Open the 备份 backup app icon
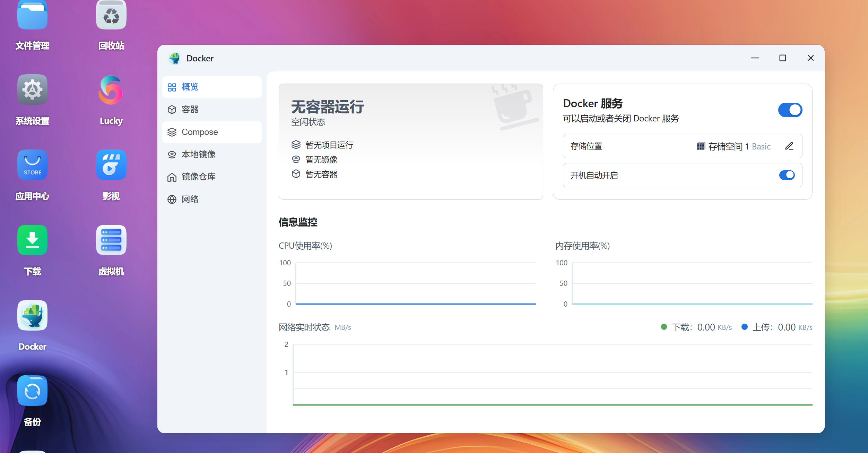The image size is (868, 453). tap(32, 391)
